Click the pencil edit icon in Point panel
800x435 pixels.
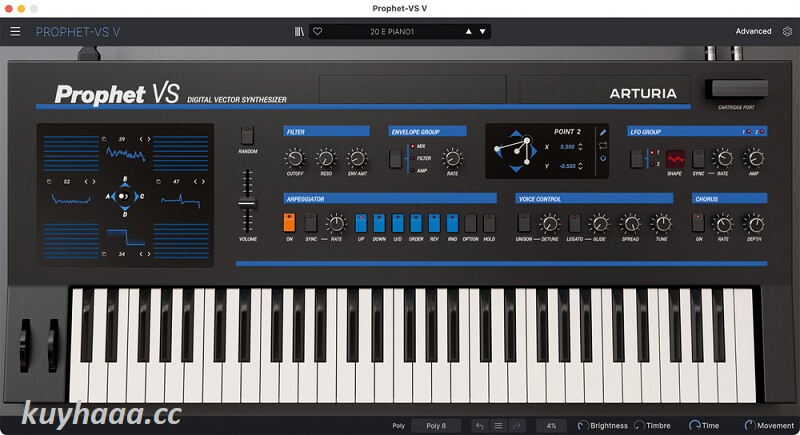pyautogui.click(x=603, y=133)
